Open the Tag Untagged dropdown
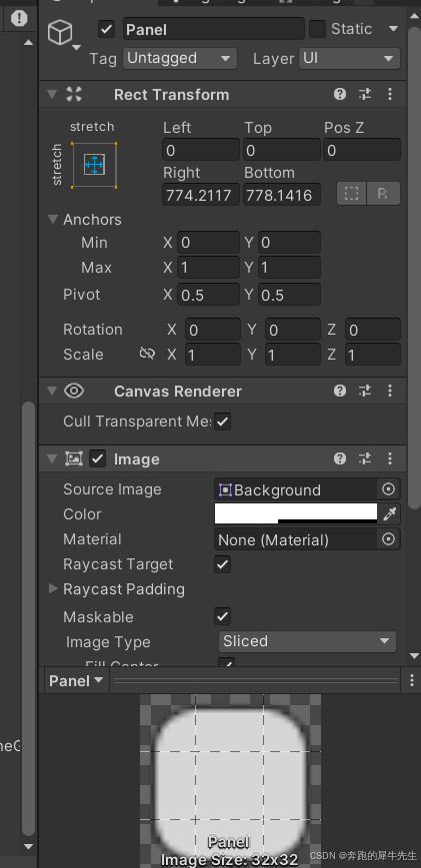 179,59
